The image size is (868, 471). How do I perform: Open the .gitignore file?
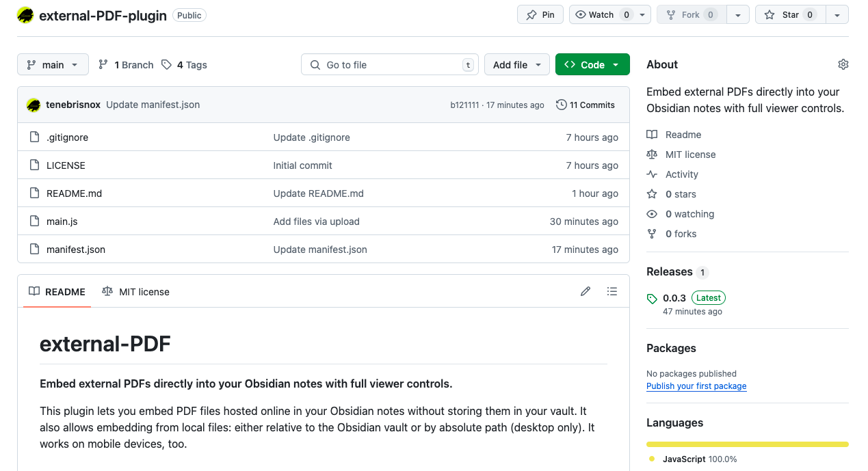67,137
